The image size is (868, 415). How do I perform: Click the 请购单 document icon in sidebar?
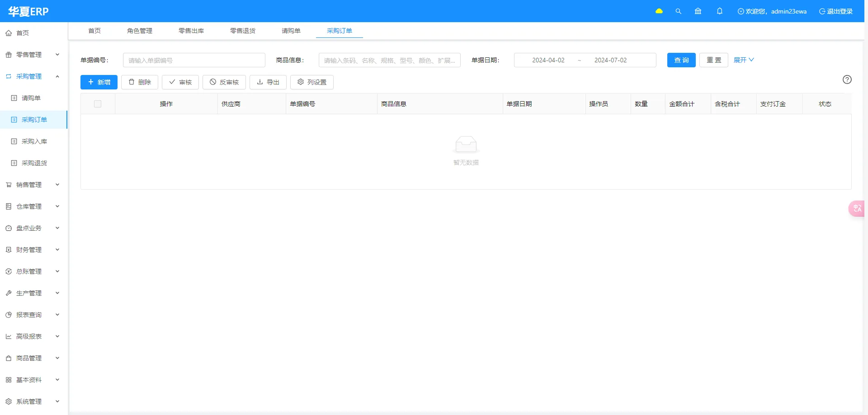pyautogui.click(x=14, y=98)
